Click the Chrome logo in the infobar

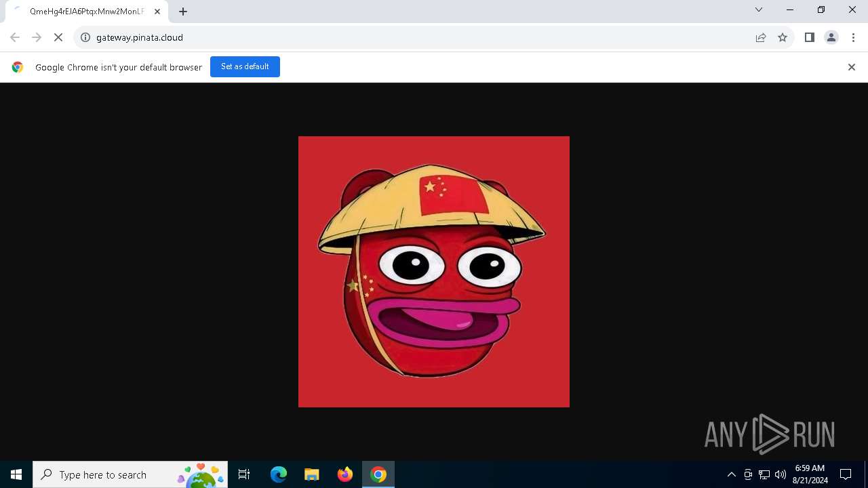pos(18,67)
